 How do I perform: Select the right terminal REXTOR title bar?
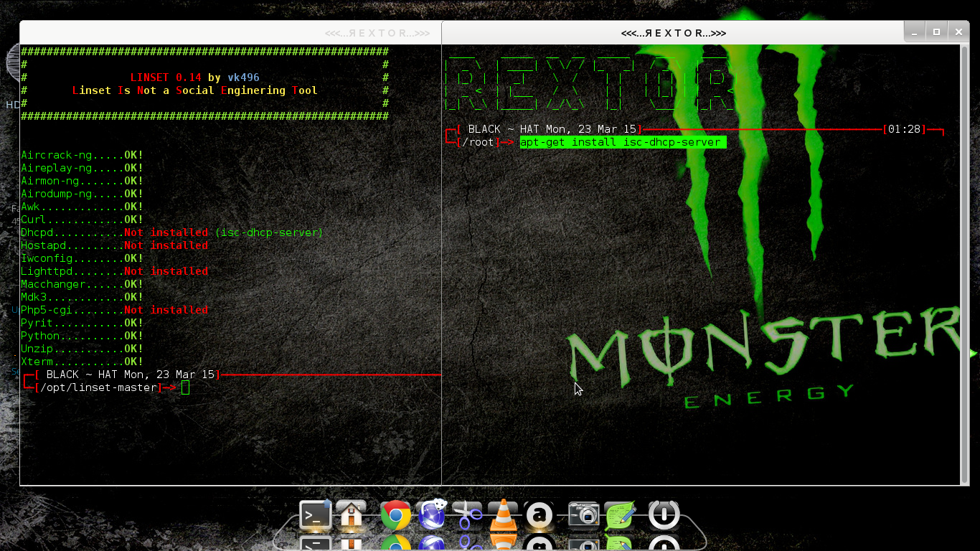click(673, 33)
